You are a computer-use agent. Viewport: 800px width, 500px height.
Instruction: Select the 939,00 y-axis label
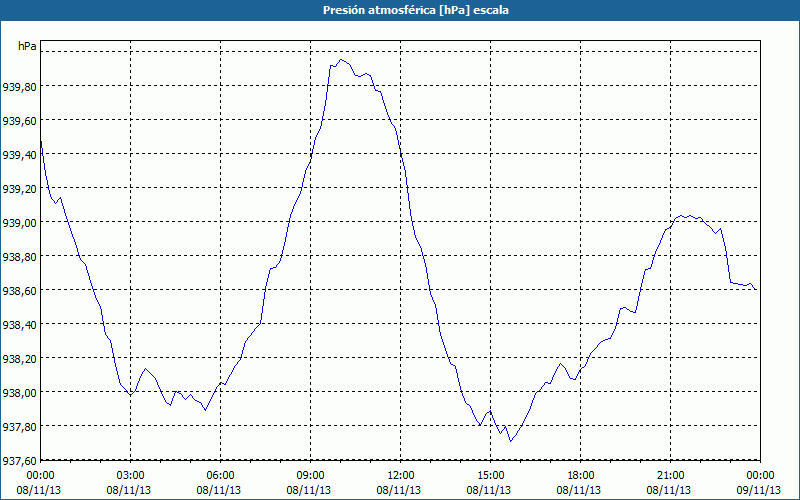19,223
